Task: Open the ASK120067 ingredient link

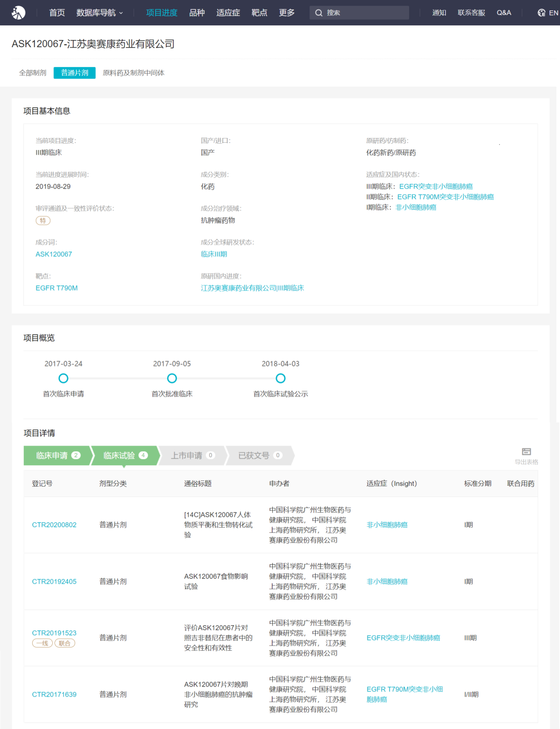Action: [x=54, y=254]
